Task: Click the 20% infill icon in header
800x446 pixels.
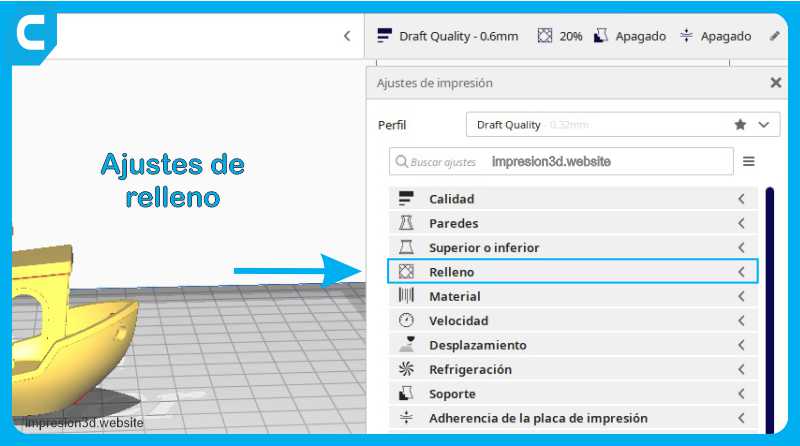Action: tap(545, 36)
